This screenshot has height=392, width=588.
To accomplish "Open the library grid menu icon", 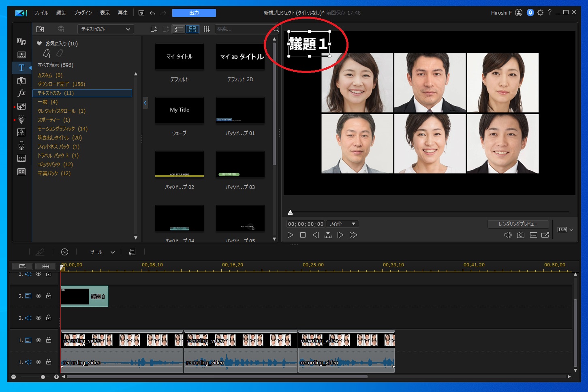I will pyautogui.click(x=207, y=29).
